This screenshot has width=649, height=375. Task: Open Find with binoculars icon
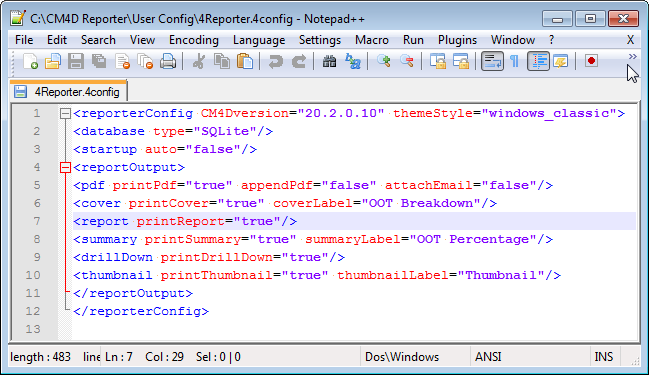[329, 61]
